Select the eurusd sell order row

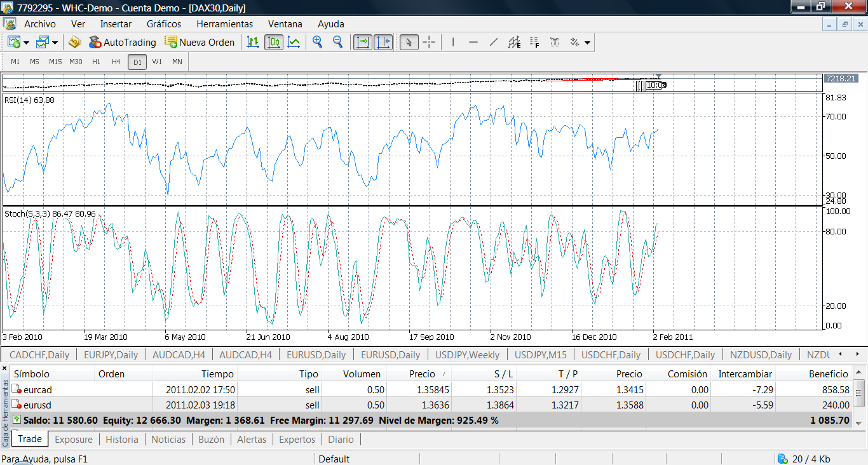(x=38, y=405)
